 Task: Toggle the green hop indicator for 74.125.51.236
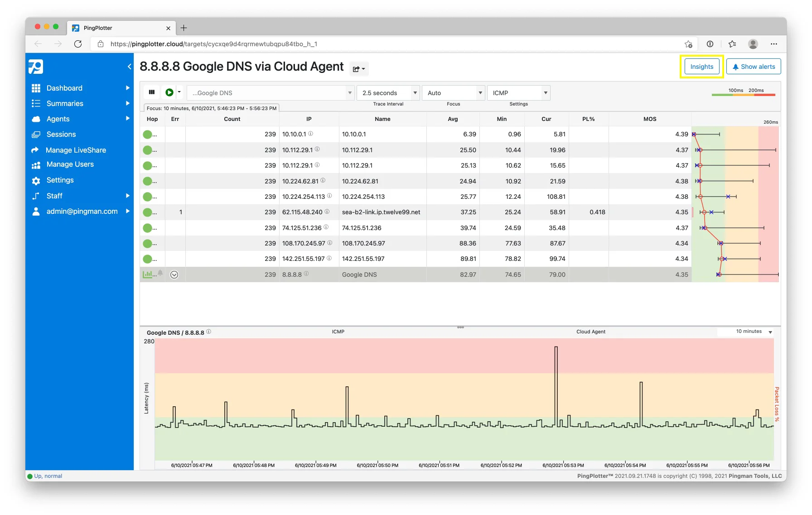[x=147, y=228]
